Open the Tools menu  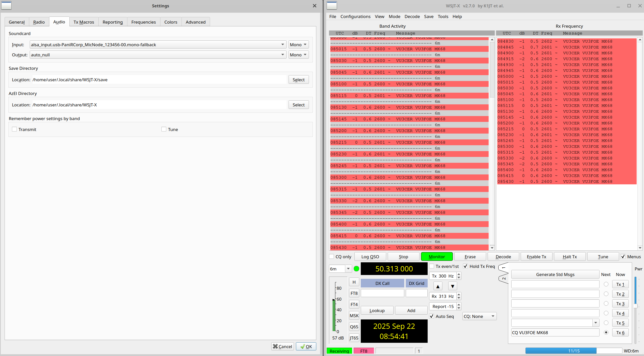[443, 17]
